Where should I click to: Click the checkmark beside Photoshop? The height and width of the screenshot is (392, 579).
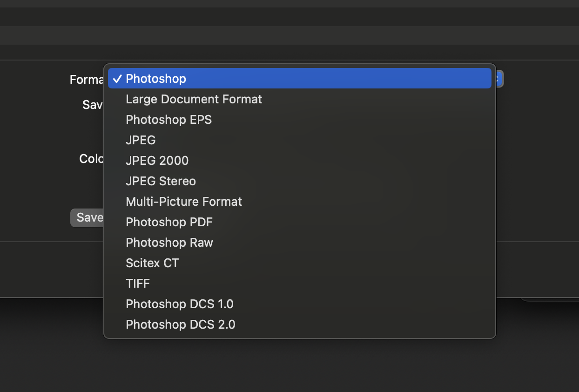(117, 78)
